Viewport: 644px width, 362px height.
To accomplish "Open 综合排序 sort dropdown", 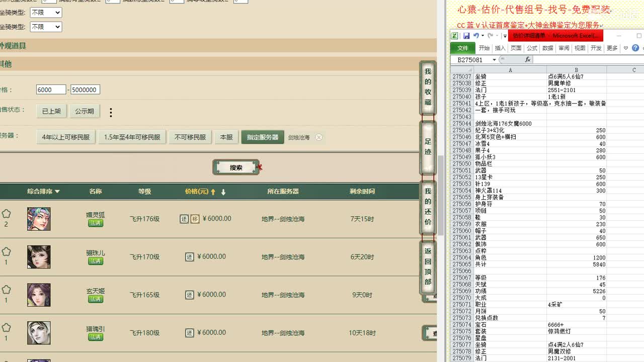I will point(43,191).
